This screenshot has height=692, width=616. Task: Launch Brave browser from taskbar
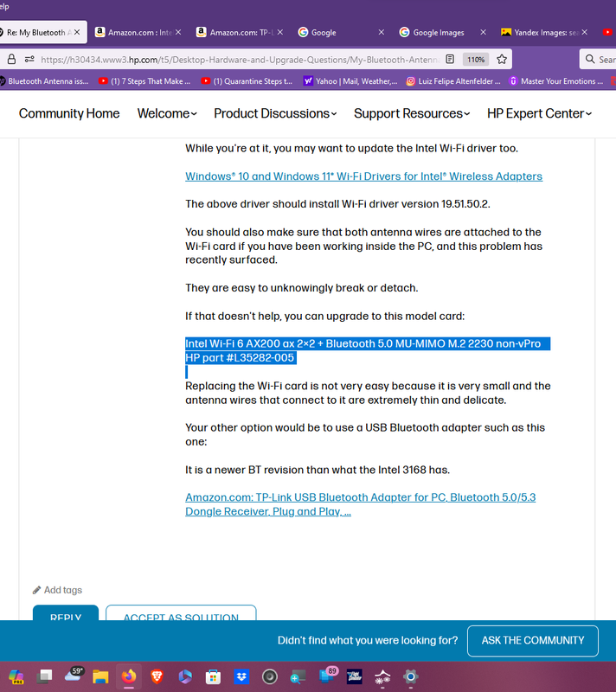[x=157, y=676]
